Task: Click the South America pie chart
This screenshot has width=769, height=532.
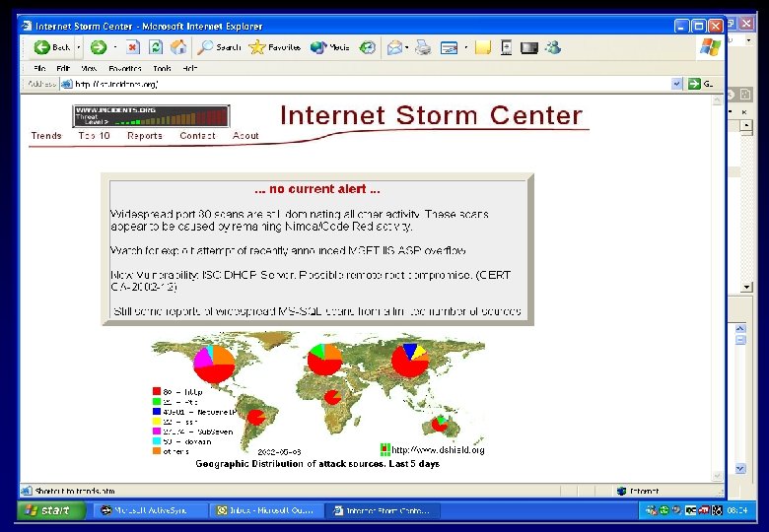Action: (255, 418)
